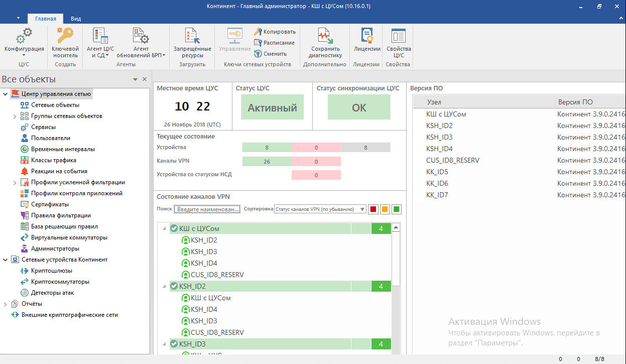The width and height of the screenshot is (626, 364).
Task: Select CUS_ID8_RESERV row in version table
Action: [519, 160]
